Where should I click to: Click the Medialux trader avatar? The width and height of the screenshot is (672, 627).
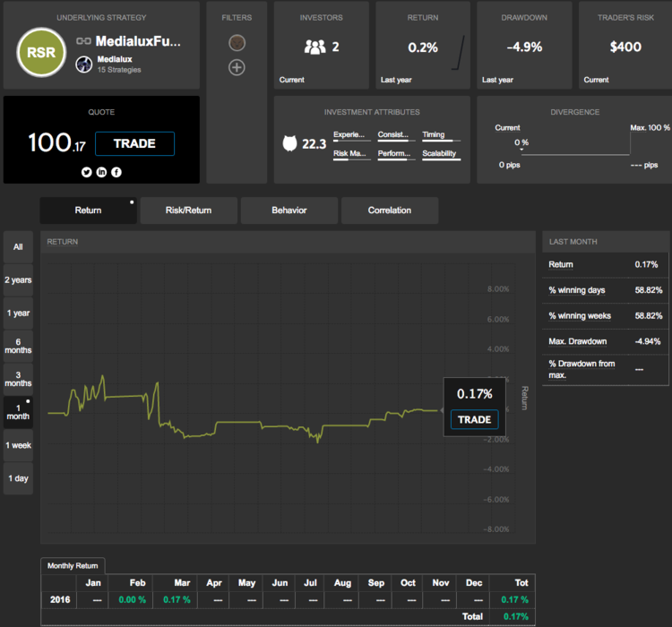click(83, 64)
